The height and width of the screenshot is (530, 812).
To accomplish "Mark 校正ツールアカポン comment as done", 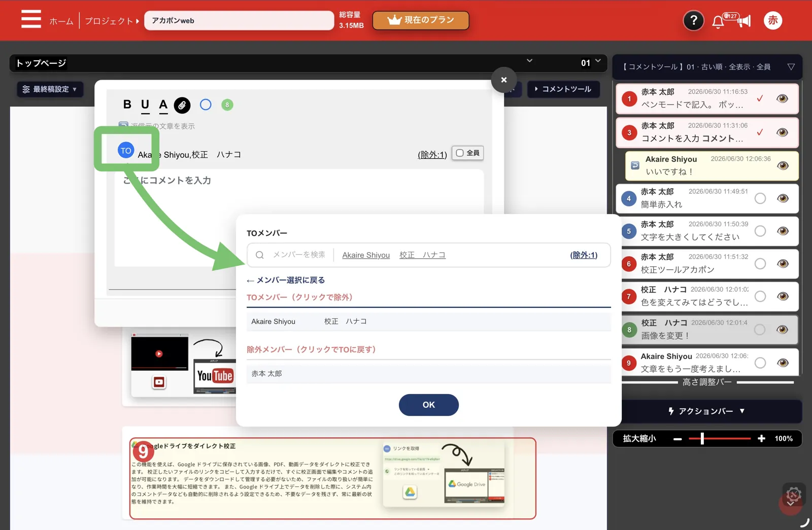I will pos(760,264).
